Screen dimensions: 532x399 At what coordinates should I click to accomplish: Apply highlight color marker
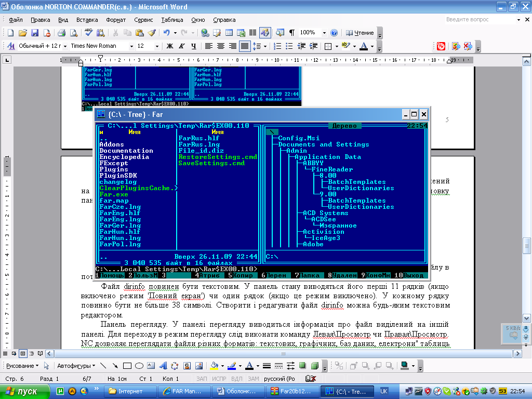click(345, 46)
